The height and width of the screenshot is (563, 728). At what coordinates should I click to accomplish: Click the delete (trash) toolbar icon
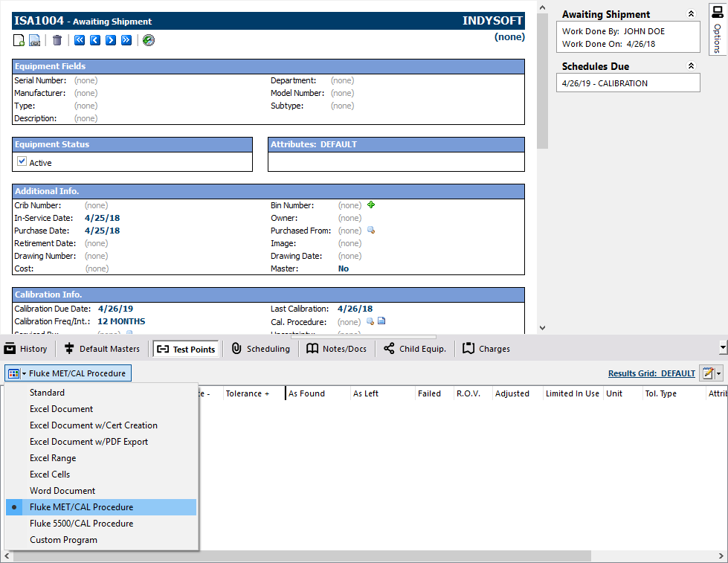pos(56,40)
